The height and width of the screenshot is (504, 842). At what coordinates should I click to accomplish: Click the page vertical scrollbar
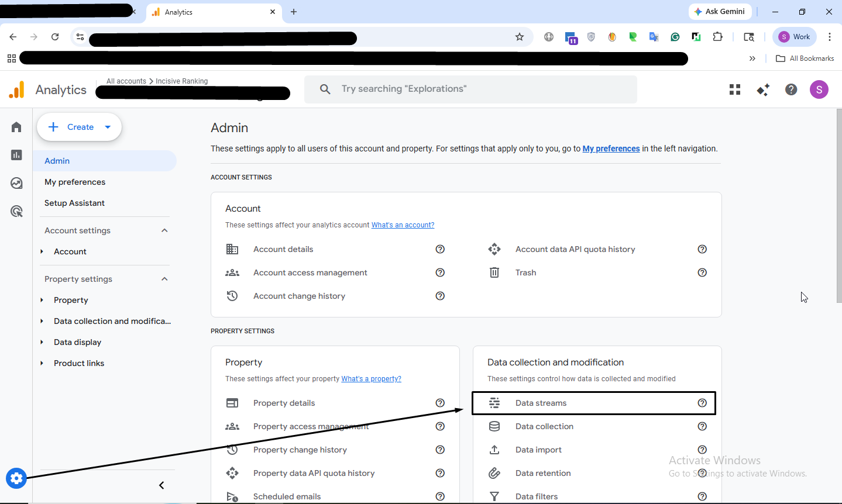pyautogui.click(x=838, y=206)
